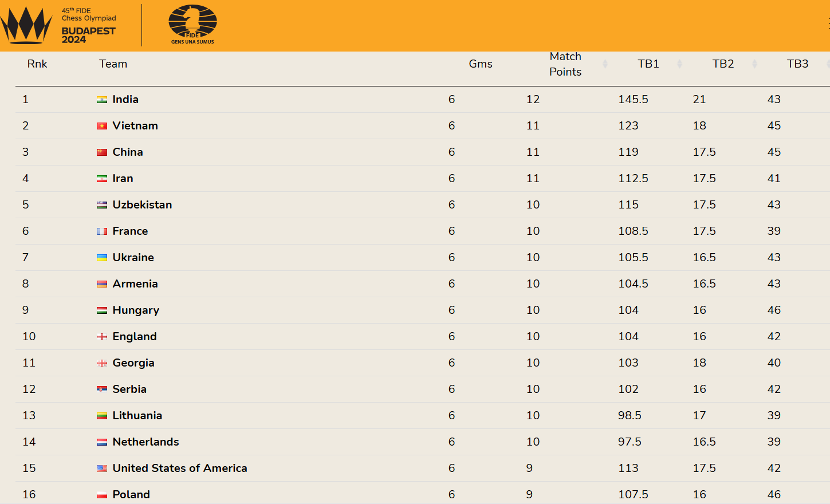Select the Georgia team row name
This screenshot has height=504, width=830.
coord(133,363)
